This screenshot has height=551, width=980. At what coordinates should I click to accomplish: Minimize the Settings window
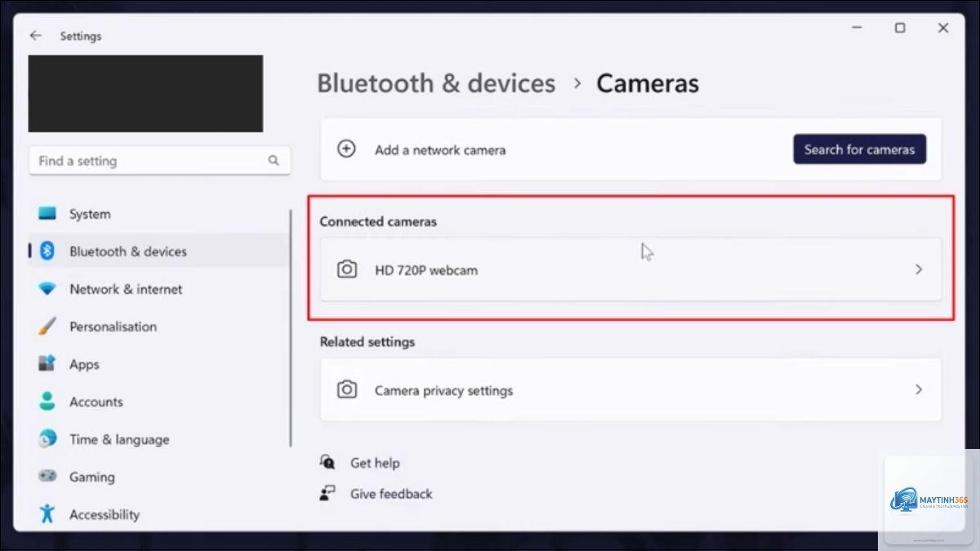(x=857, y=28)
